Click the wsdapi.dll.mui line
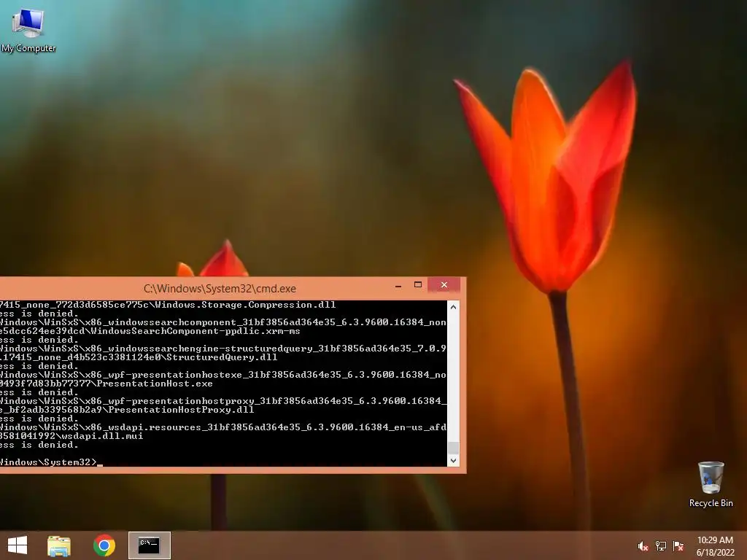The width and height of the screenshot is (747, 560). [71, 436]
